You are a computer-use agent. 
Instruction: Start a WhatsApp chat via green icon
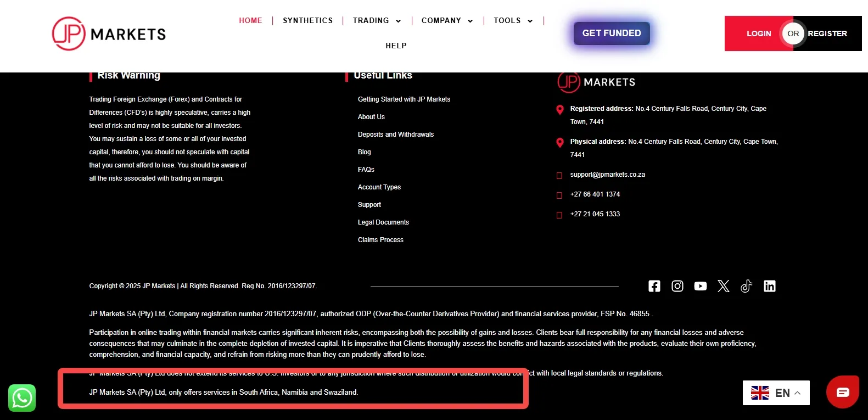pos(22,398)
